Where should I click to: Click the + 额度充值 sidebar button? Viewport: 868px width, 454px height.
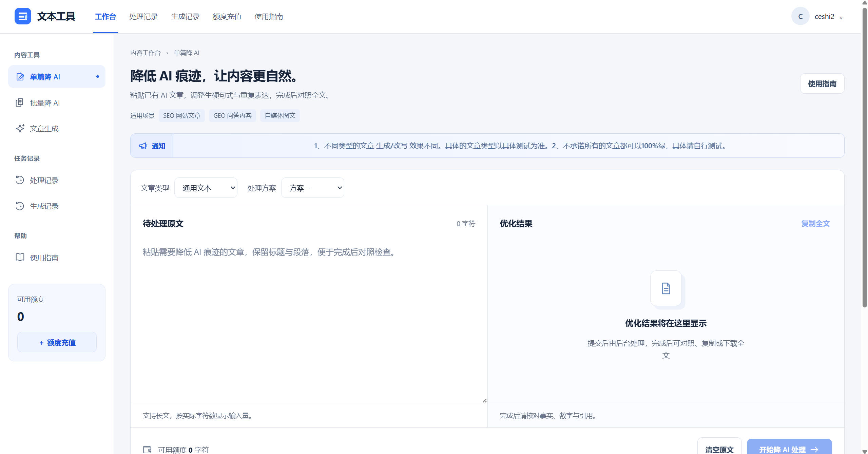click(57, 342)
